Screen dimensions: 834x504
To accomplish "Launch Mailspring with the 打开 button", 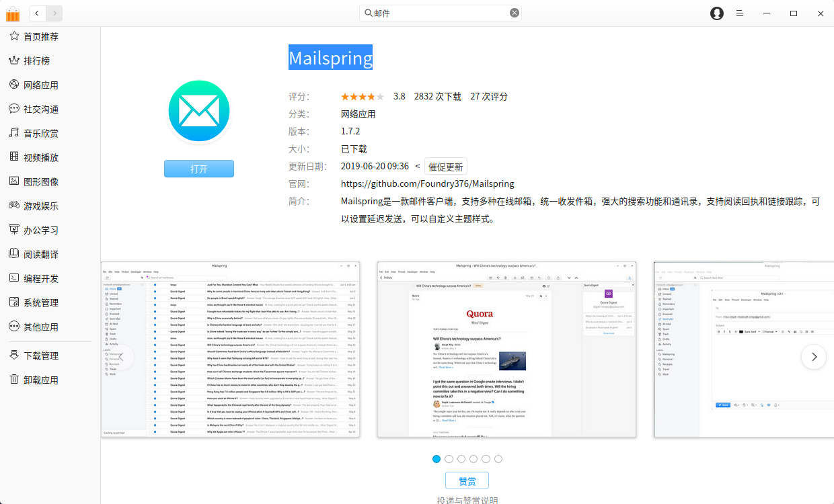I will pos(199,169).
